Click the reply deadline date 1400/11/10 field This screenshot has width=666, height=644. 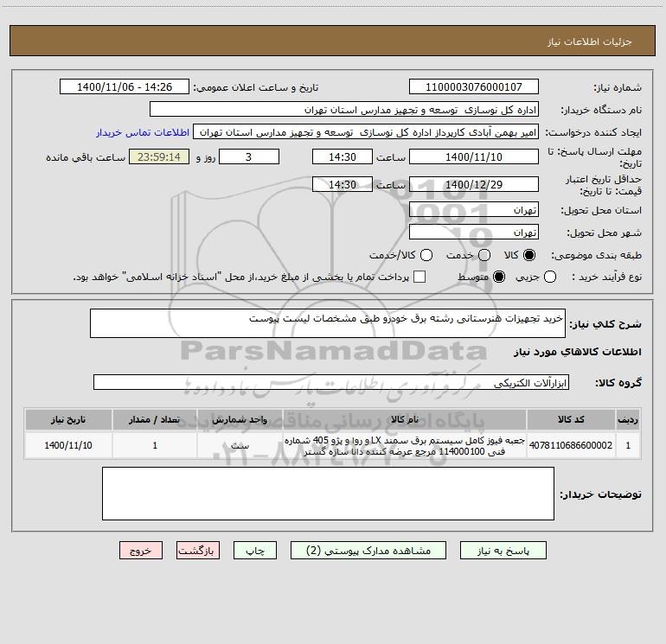474,156
